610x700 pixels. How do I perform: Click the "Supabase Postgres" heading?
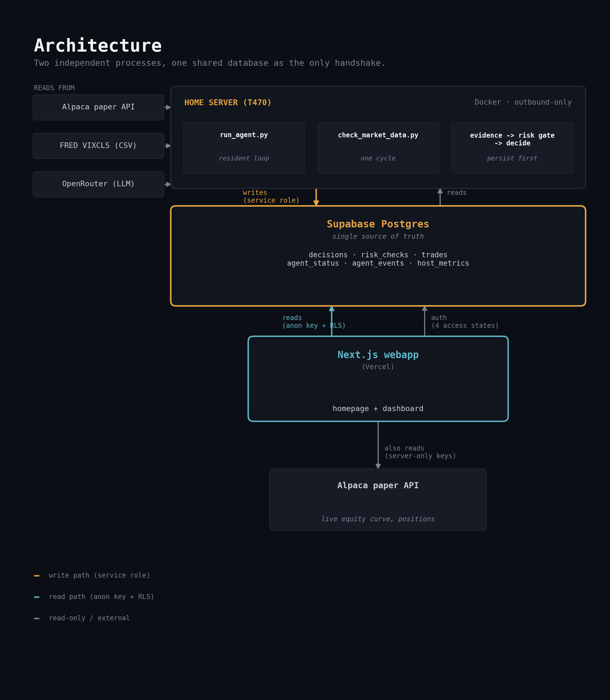(378, 224)
